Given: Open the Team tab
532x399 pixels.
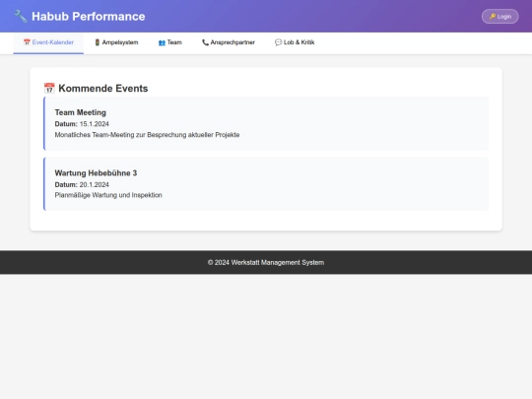Looking at the screenshot, I should [x=170, y=42].
